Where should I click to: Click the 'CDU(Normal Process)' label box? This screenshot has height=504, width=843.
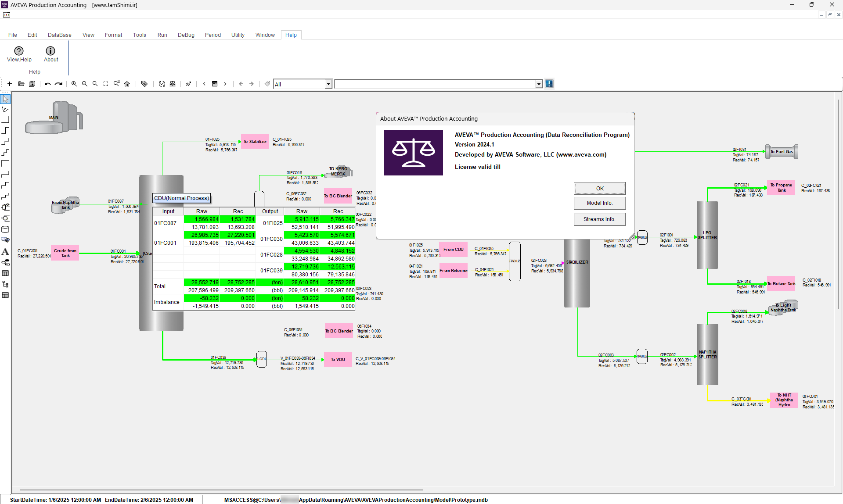click(x=181, y=198)
